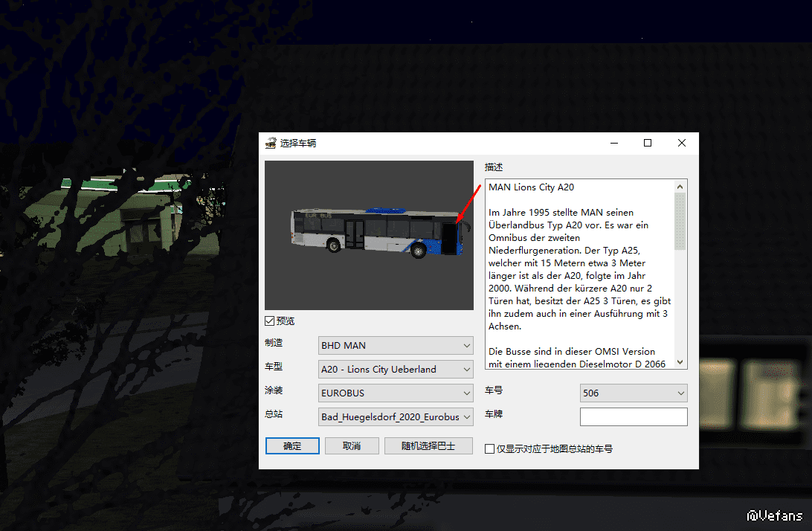This screenshot has width=812, height=531.
Task: Close the 选择车辆 dialog
Action: click(x=681, y=143)
